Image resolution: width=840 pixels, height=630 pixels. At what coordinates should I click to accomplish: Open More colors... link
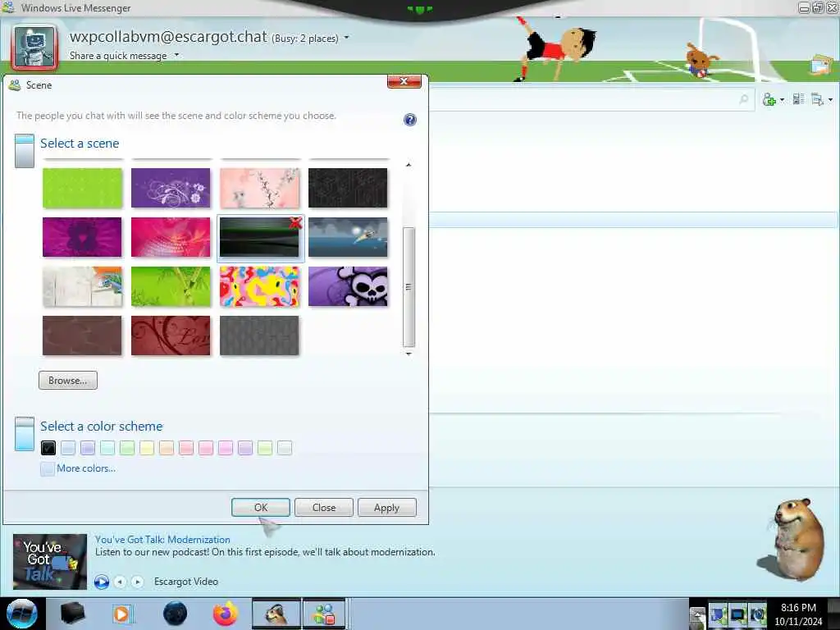(x=86, y=468)
